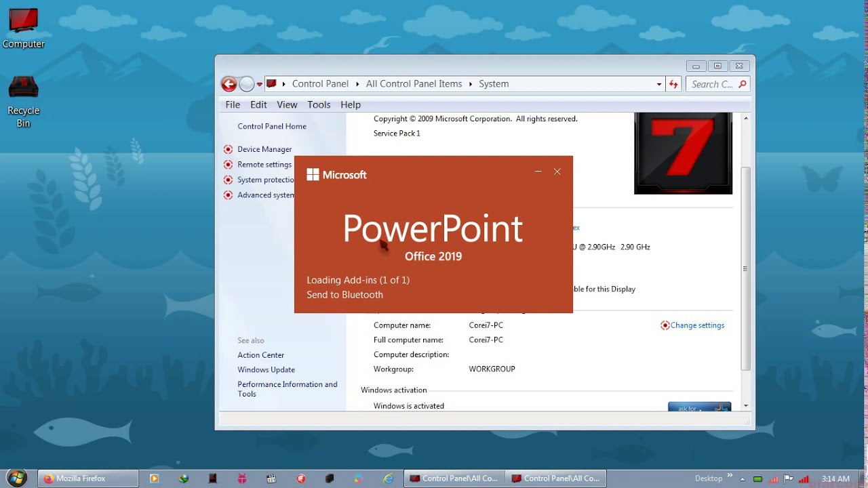This screenshot has width=868, height=488.
Task: Click the scrollbar up arrow in System window
Action: coord(746,119)
